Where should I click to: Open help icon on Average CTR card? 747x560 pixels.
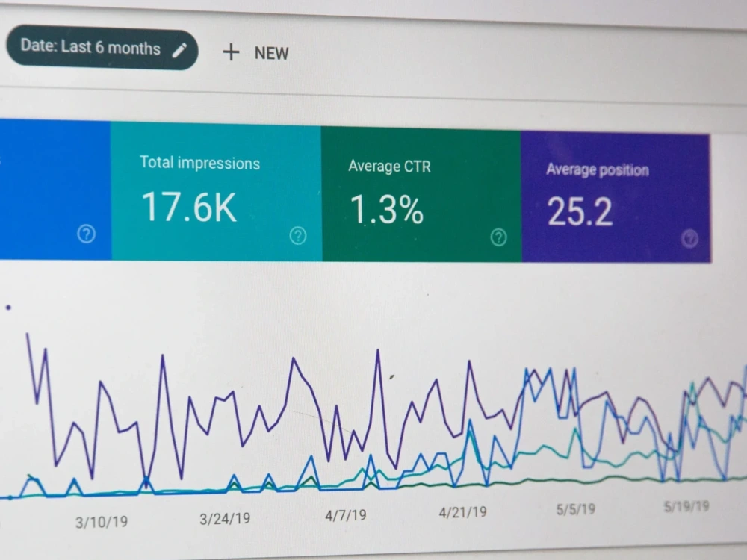pos(499,237)
